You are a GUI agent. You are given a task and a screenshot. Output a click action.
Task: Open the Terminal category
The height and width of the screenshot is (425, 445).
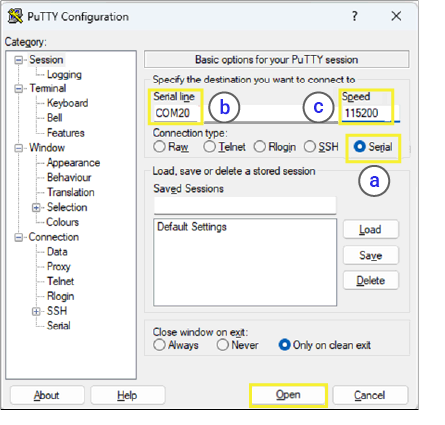tap(48, 88)
